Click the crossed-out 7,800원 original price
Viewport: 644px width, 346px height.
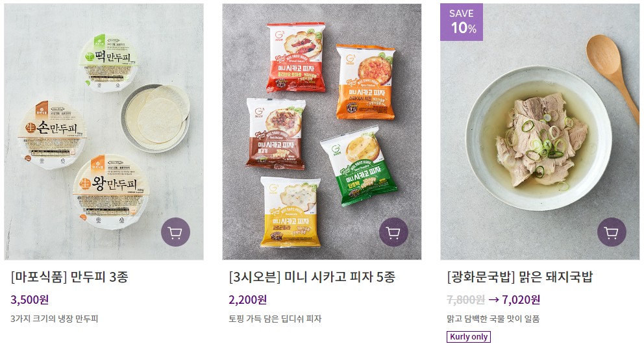pos(465,299)
